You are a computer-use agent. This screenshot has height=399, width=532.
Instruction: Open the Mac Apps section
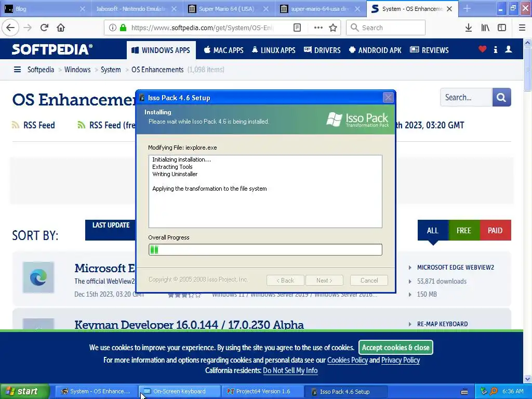coord(223,50)
